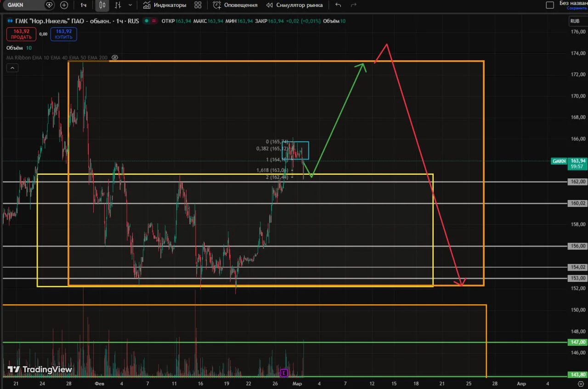Image resolution: width=588 pixels, height=389 pixels.
Task: Click the add symbol plus icon
Action: 64,5
